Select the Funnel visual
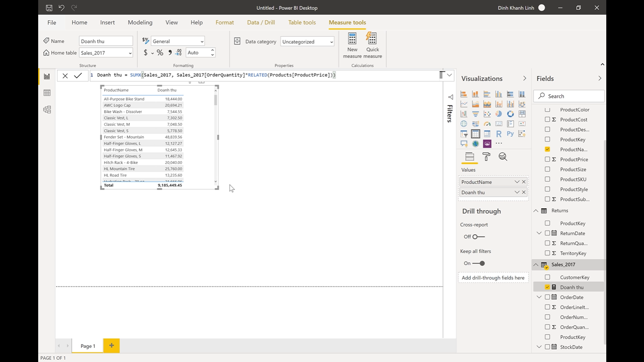 475,114
